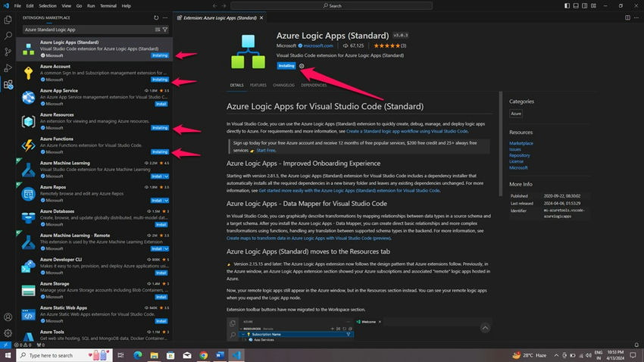Expand Install dropdown for Azure Machine Learning
This screenshot has height=362, width=644.
pyautogui.click(x=167, y=176)
